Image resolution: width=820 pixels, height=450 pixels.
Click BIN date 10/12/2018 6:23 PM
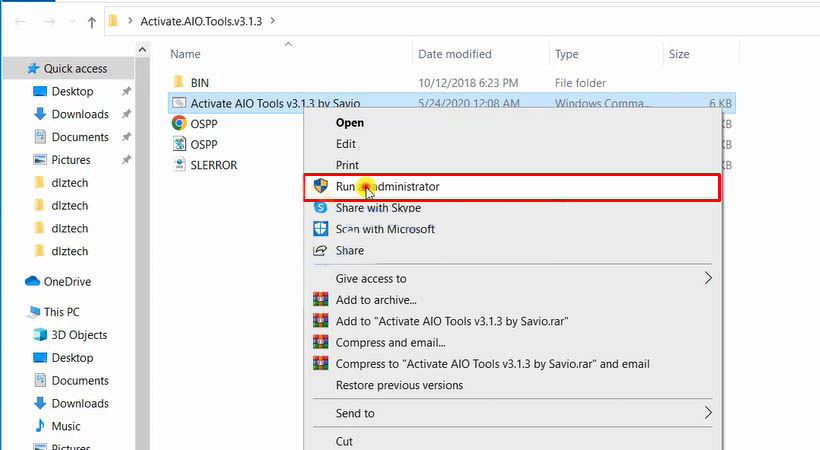(468, 83)
